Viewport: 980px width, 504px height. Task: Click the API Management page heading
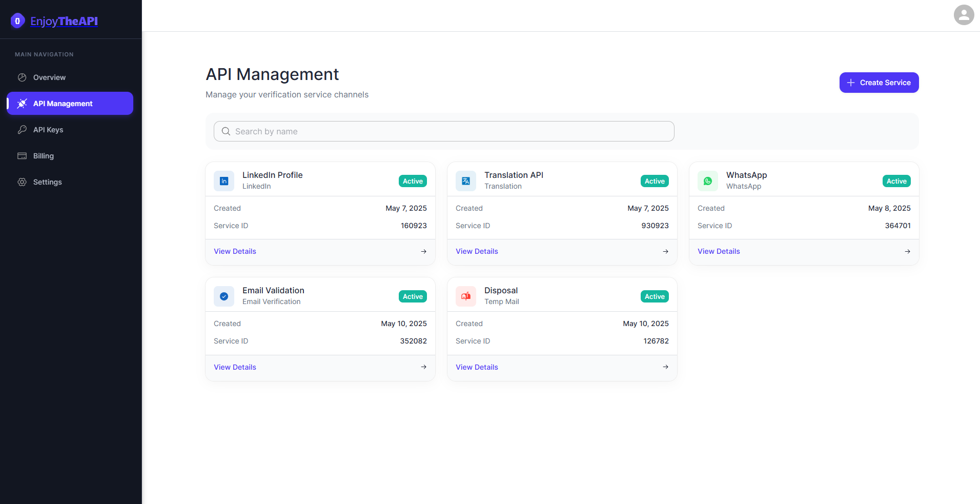tap(272, 74)
